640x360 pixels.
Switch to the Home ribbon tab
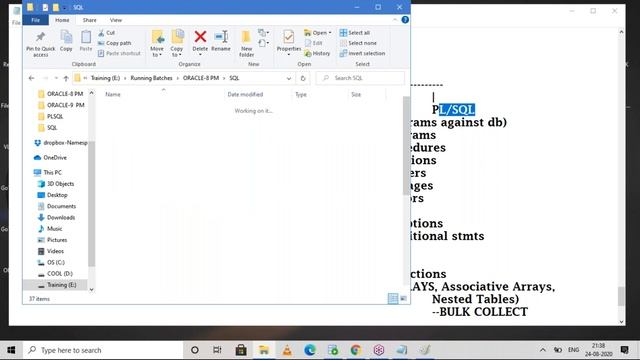click(x=62, y=20)
